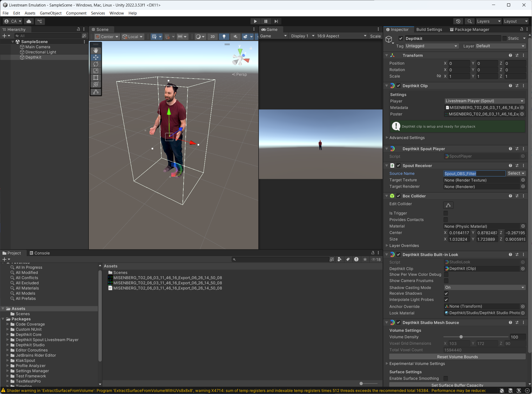Click the Play button
Viewport: 532px width, 394px height.
[255, 21]
